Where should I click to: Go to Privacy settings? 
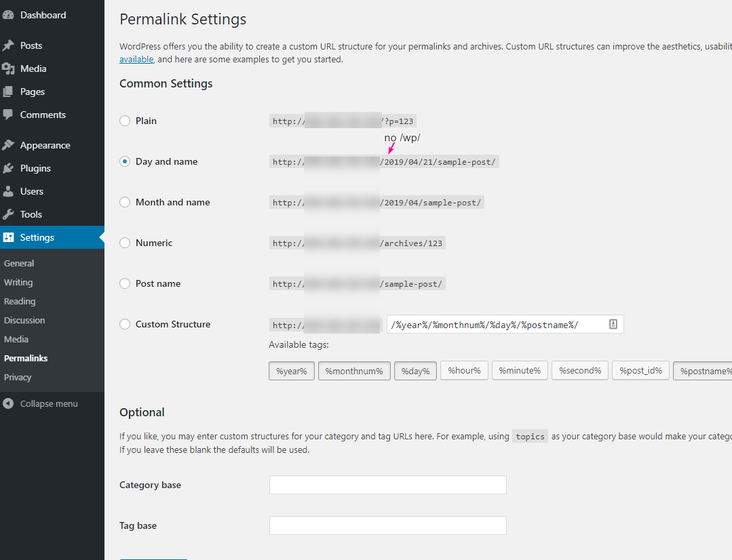(18, 377)
